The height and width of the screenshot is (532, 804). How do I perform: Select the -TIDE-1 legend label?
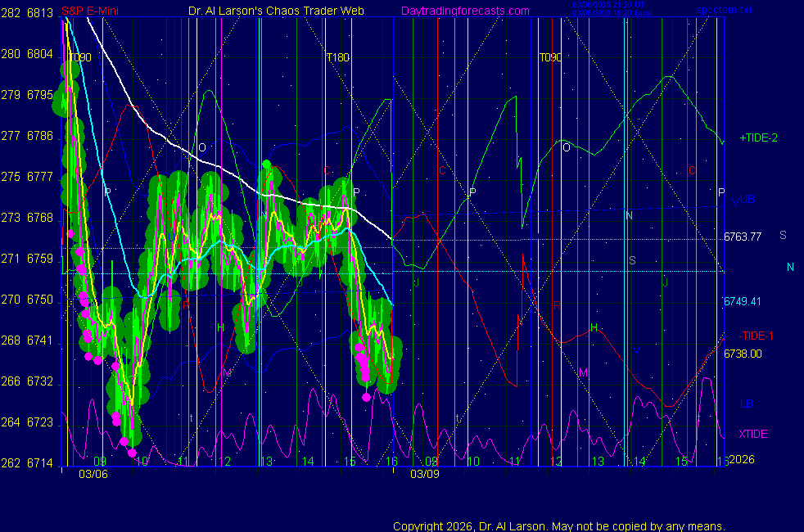click(x=756, y=336)
